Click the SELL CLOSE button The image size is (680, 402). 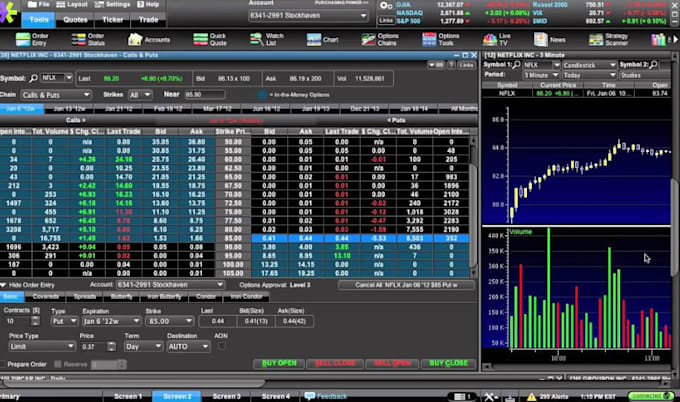tap(335, 363)
